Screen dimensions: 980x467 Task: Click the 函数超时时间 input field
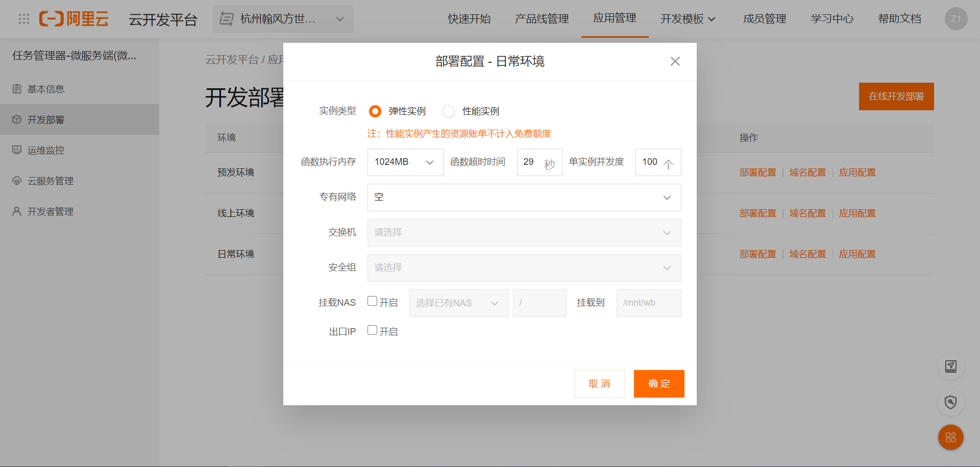tap(540, 162)
